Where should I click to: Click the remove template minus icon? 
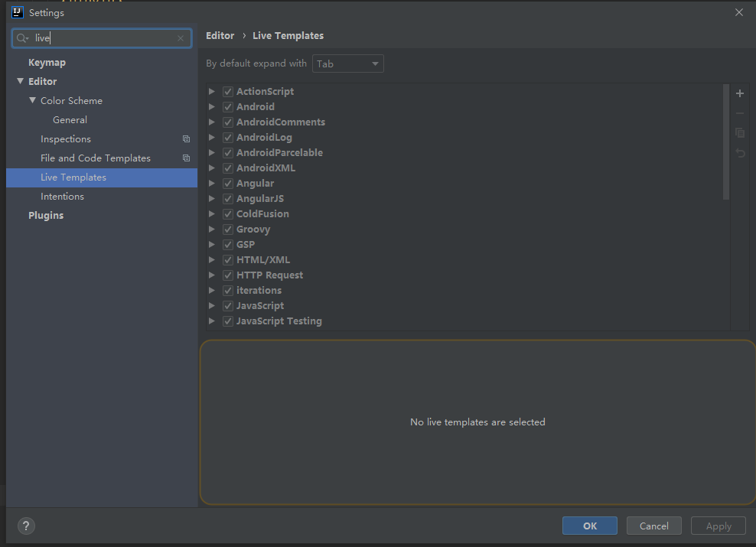pyautogui.click(x=740, y=113)
